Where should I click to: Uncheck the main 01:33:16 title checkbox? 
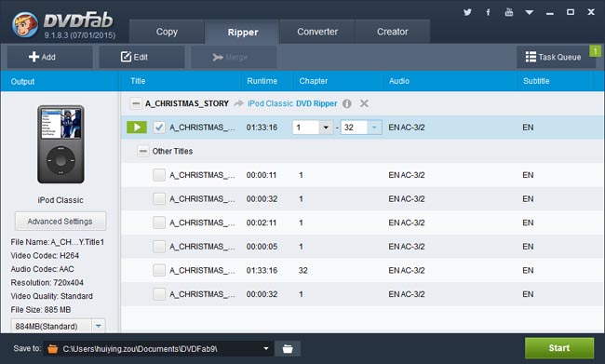pyautogui.click(x=159, y=127)
